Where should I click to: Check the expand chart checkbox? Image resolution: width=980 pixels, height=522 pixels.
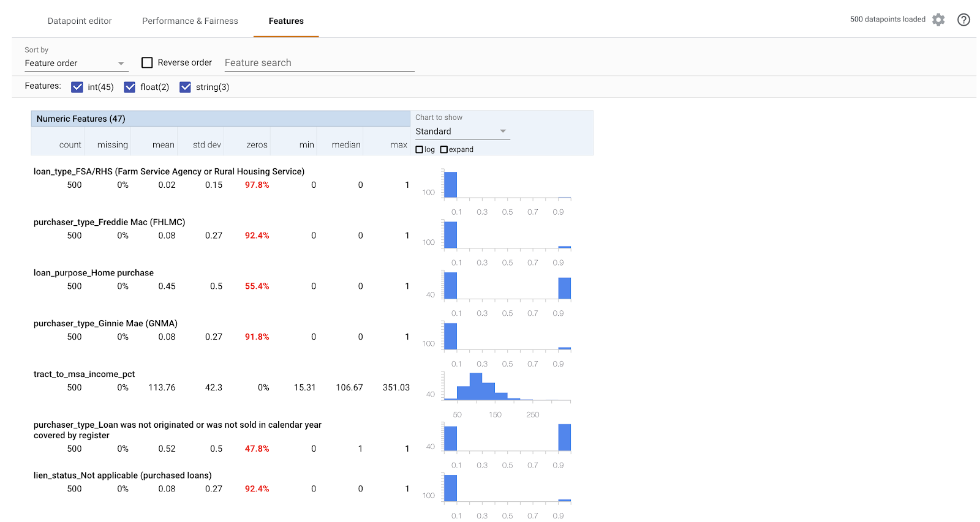(444, 149)
